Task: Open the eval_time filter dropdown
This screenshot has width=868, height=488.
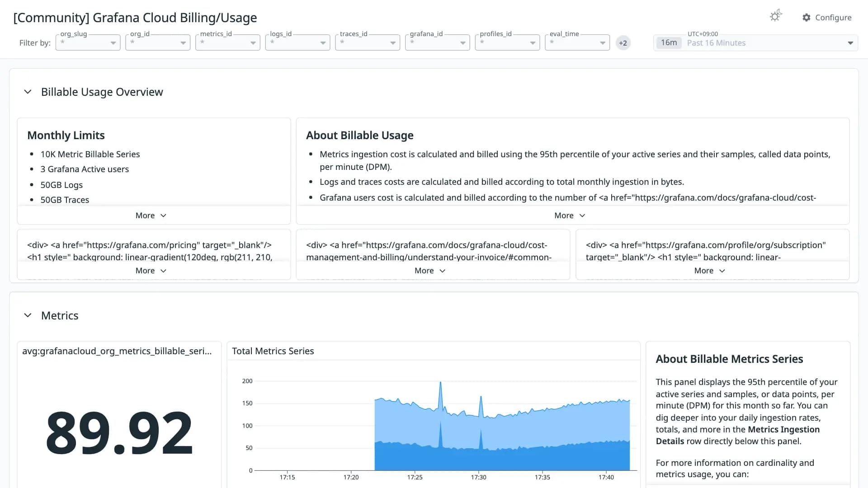Action: [577, 42]
